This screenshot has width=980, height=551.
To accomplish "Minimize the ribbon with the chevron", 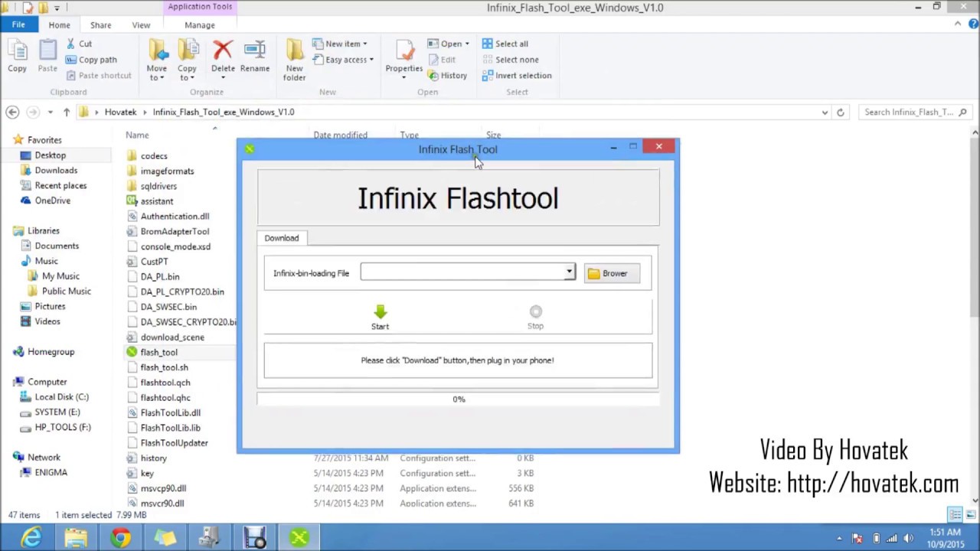I will [x=957, y=24].
